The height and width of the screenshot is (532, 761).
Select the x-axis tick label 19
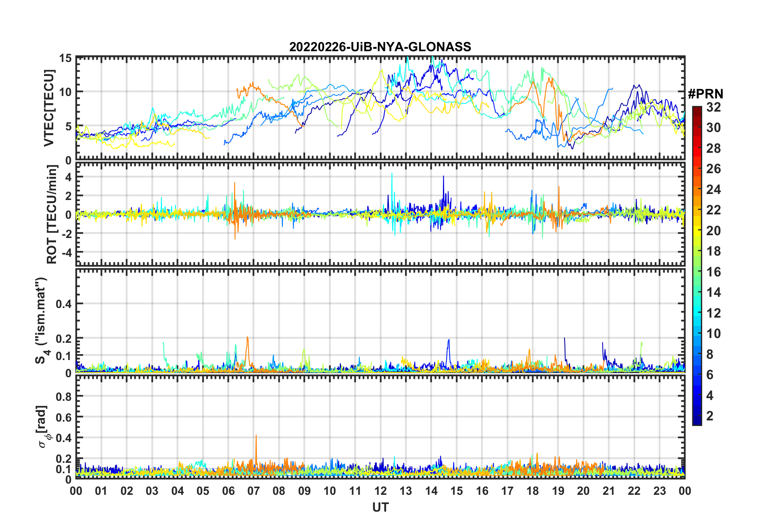[x=558, y=491]
